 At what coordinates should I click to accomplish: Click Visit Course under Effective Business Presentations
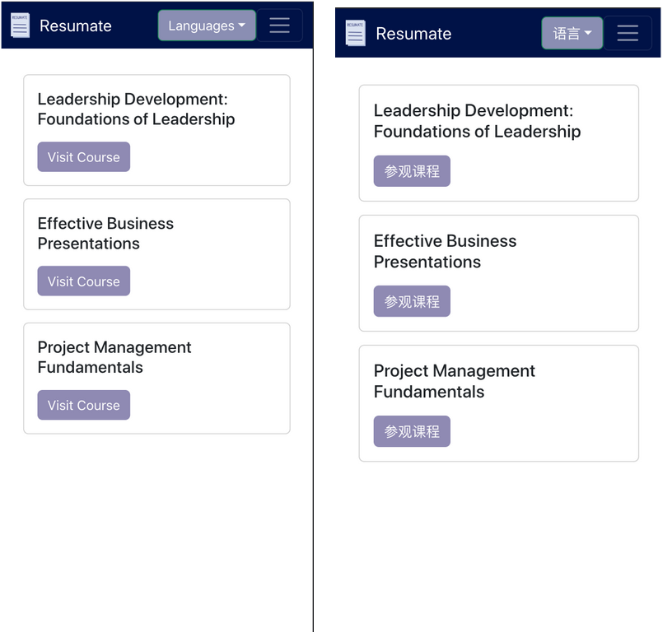[x=83, y=281]
